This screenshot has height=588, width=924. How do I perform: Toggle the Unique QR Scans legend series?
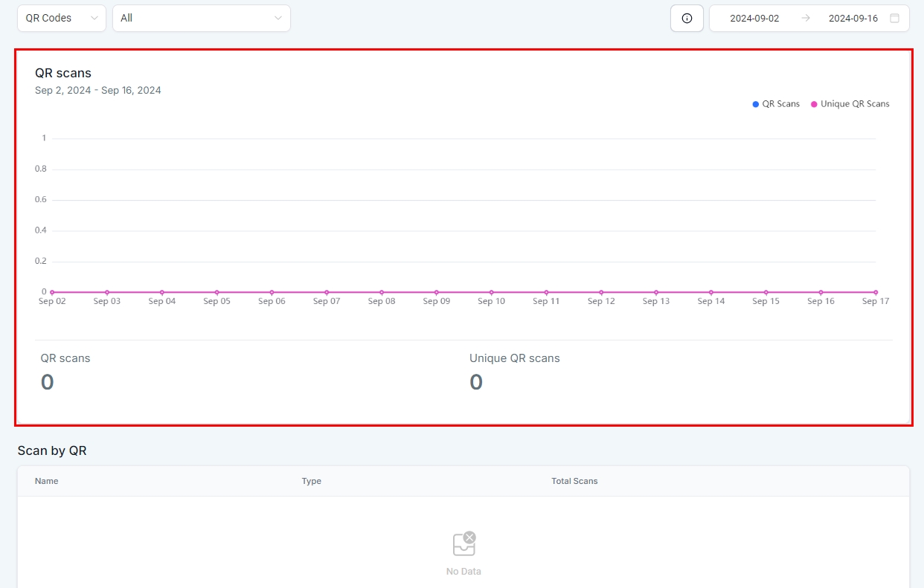pos(850,104)
